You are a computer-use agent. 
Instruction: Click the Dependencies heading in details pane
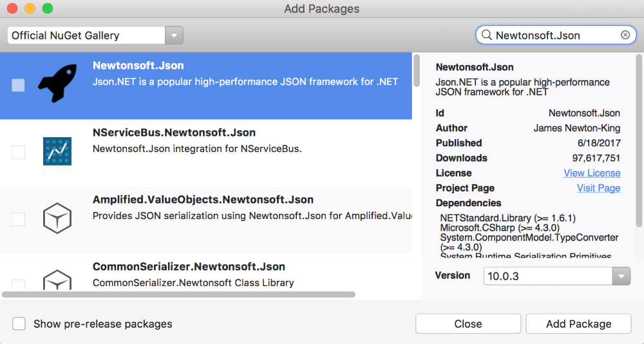468,203
